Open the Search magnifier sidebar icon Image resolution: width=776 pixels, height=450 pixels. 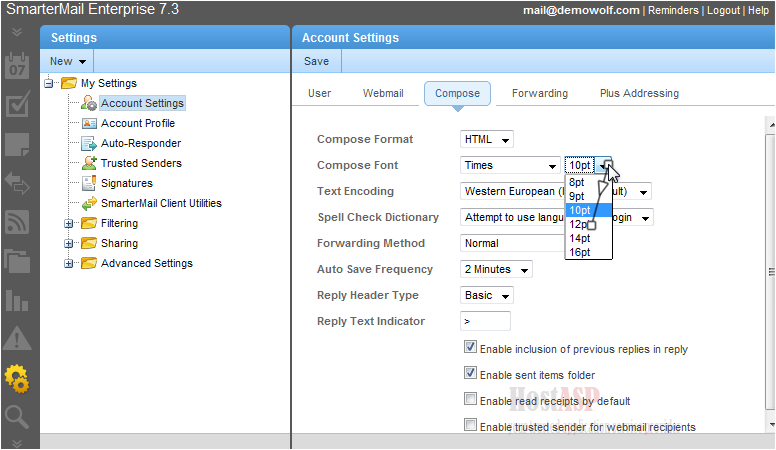pyautogui.click(x=17, y=417)
